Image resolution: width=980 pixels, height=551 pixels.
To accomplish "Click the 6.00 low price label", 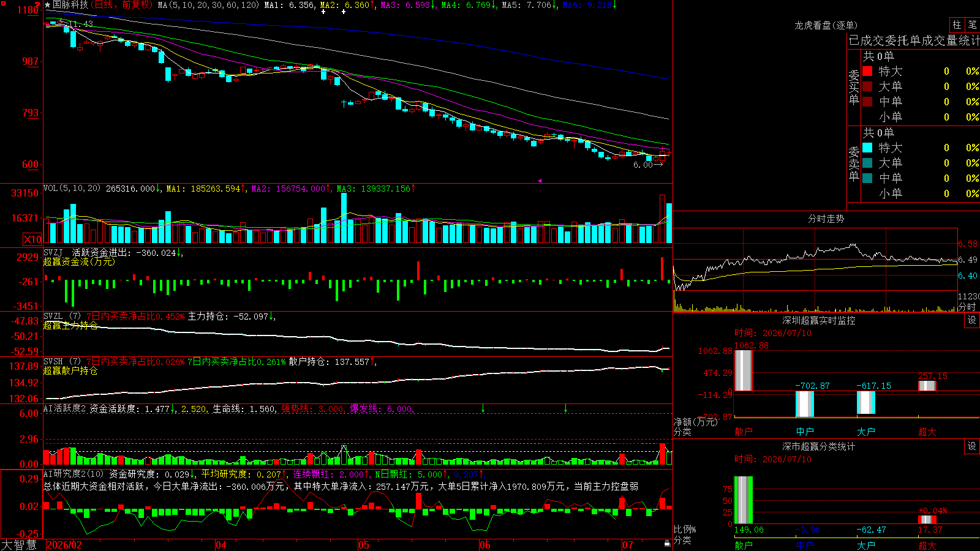I will tap(643, 165).
